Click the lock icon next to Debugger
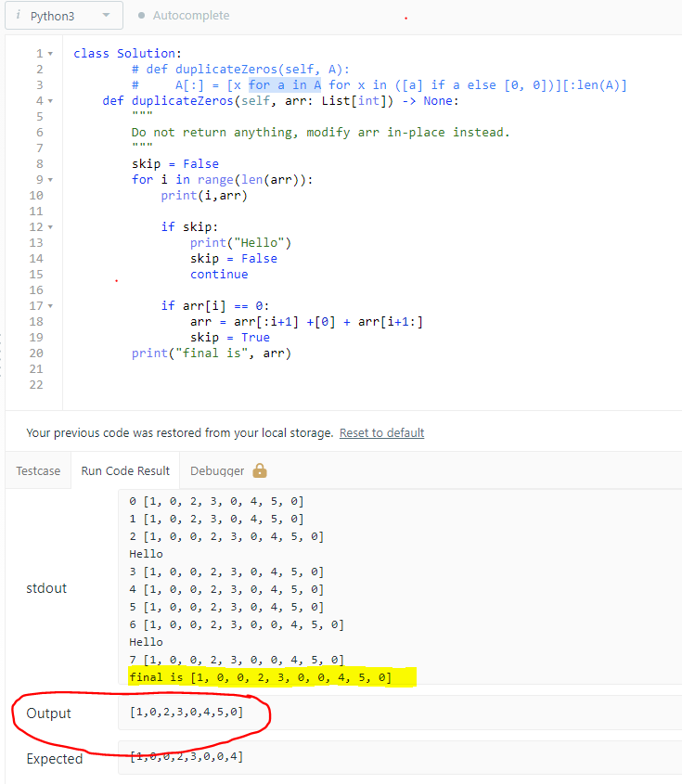682x784 pixels. tap(260, 470)
